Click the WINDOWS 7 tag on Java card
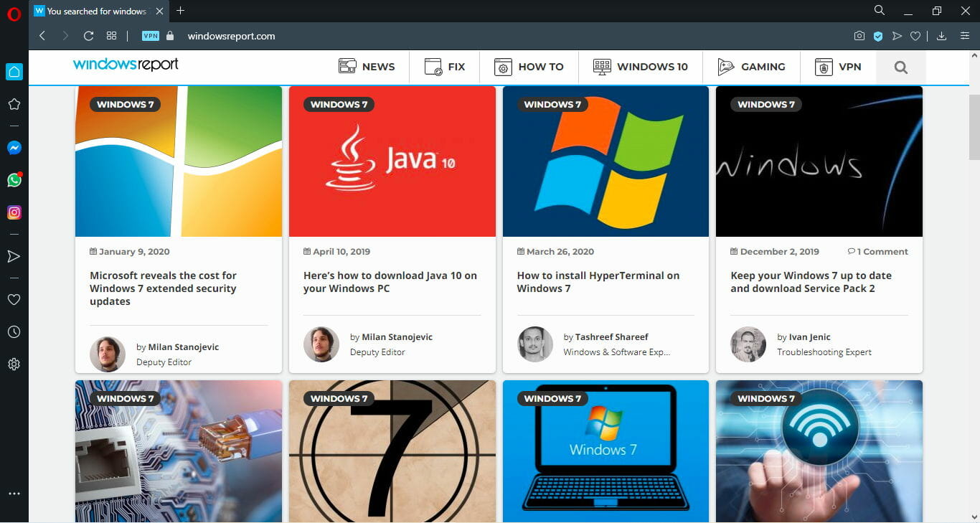 point(339,105)
